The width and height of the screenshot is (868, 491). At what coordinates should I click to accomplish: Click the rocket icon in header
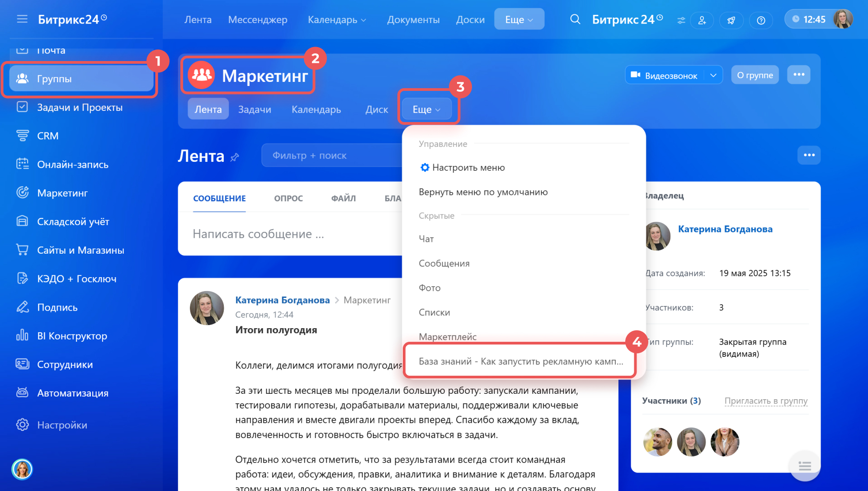click(731, 20)
